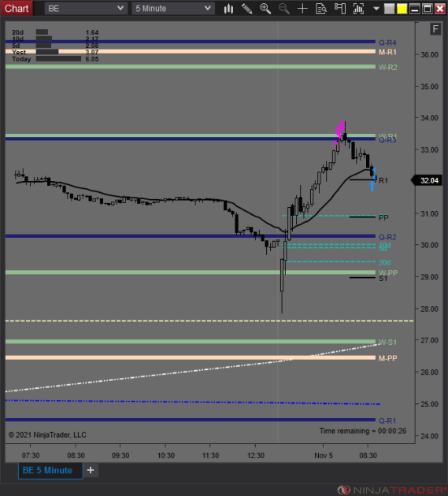Open the indicators icon

tap(358, 9)
